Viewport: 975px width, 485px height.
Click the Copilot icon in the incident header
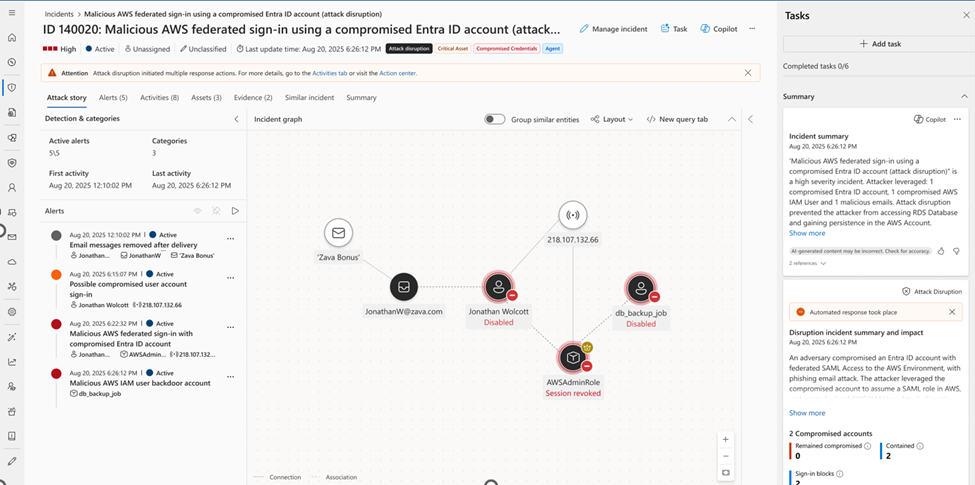point(706,29)
